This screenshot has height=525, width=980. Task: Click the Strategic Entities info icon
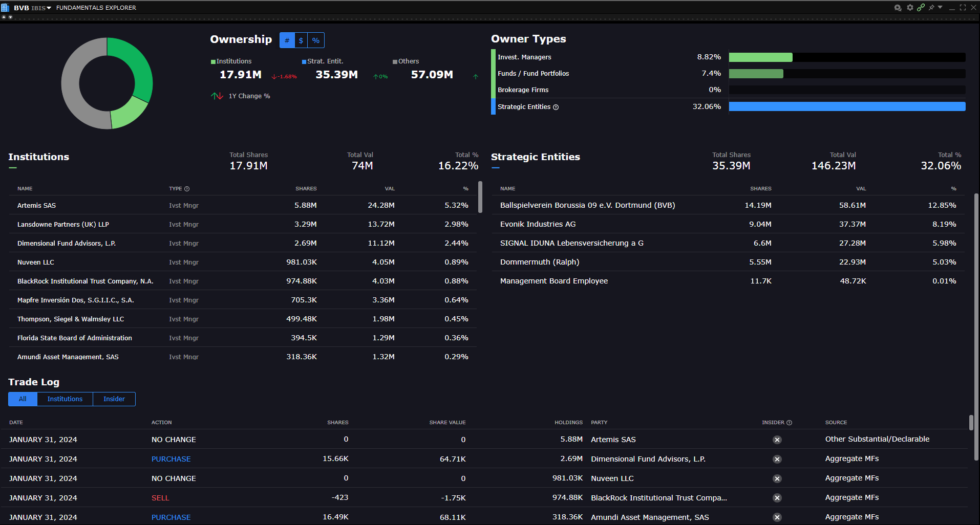(x=556, y=107)
